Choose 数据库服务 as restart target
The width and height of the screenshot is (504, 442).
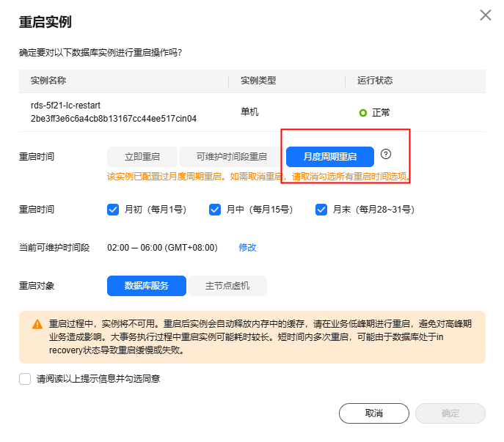(147, 286)
